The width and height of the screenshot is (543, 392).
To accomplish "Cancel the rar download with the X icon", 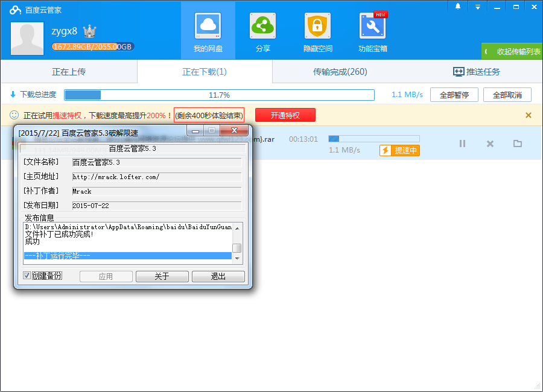I will [490, 144].
